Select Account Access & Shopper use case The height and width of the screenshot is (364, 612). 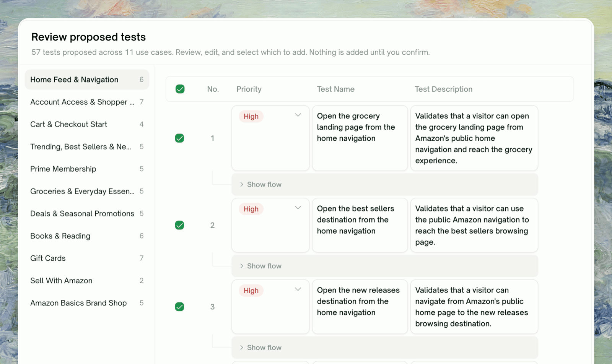(87, 102)
